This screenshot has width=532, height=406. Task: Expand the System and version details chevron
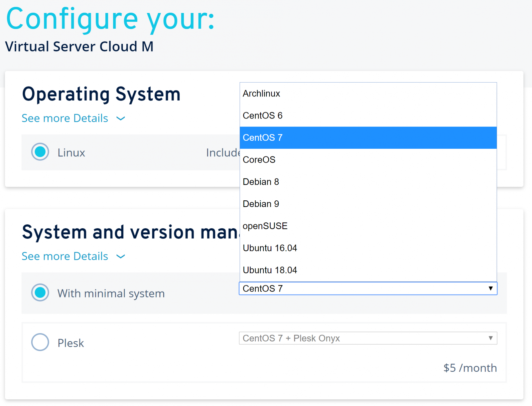[121, 257]
